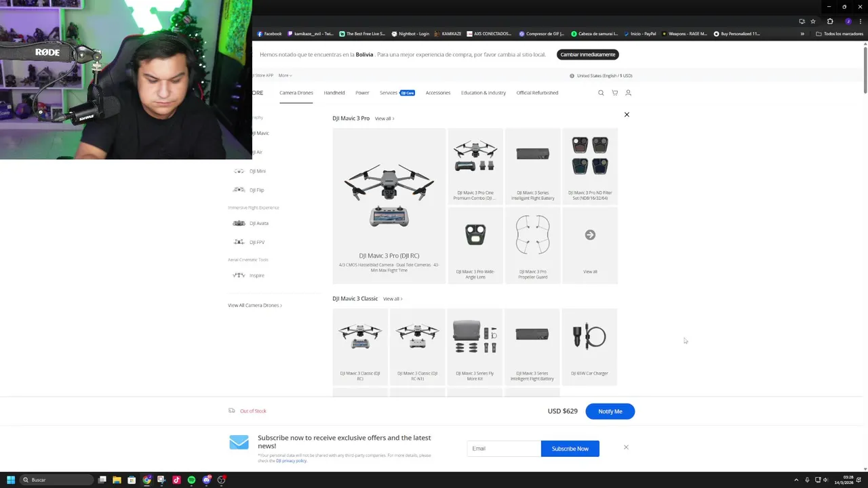Open Chrome extensions puzzle icon
The image size is (868, 488).
(x=830, y=21)
